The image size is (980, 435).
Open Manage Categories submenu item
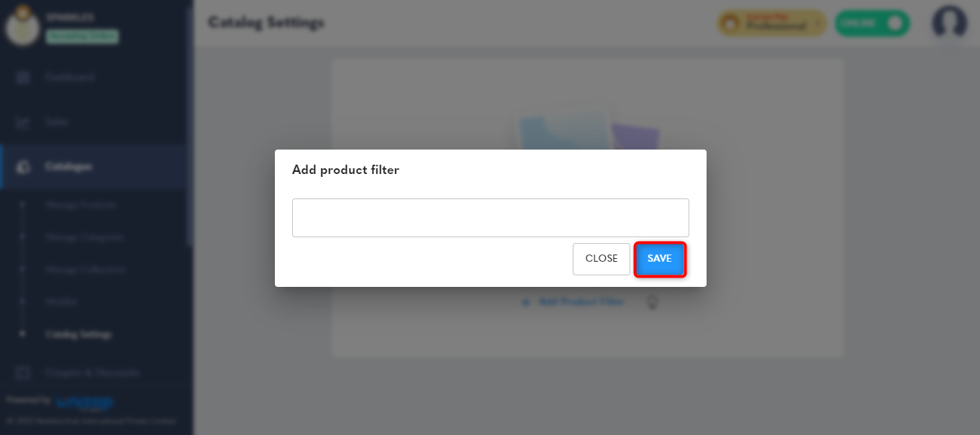tap(84, 237)
